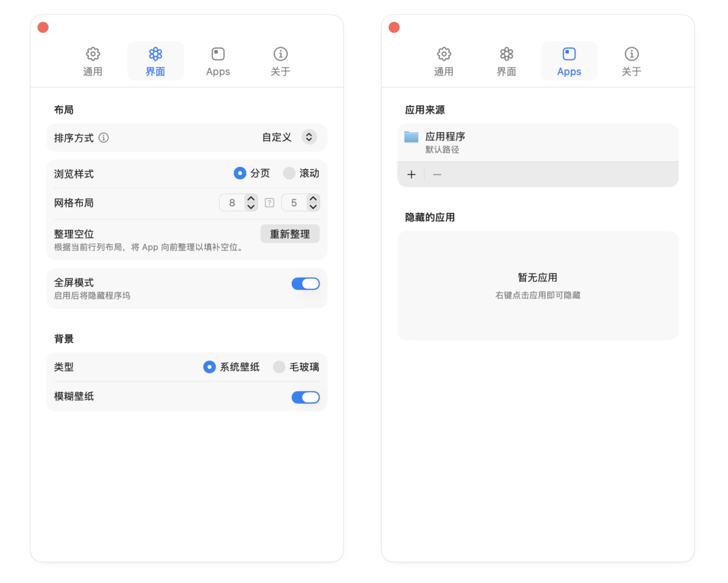The width and height of the screenshot is (728, 583).
Task: Click the grid rows field showing 5
Action: coord(294,202)
